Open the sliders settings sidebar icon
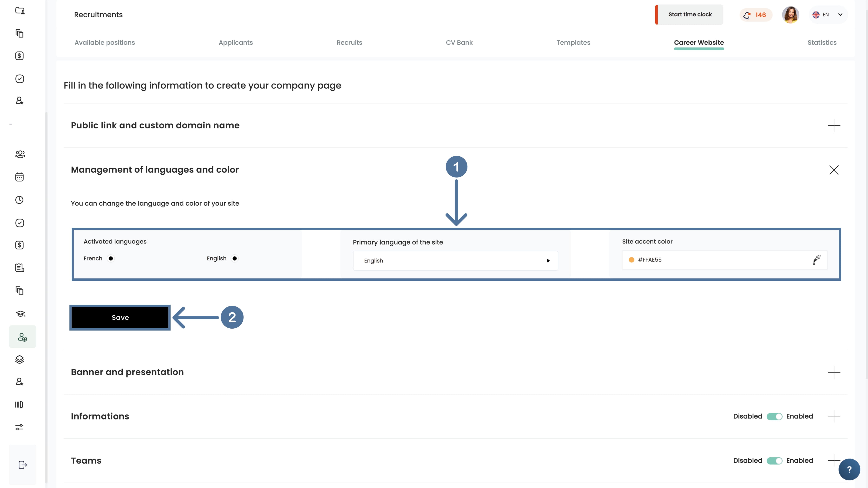 pyautogui.click(x=20, y=427)
